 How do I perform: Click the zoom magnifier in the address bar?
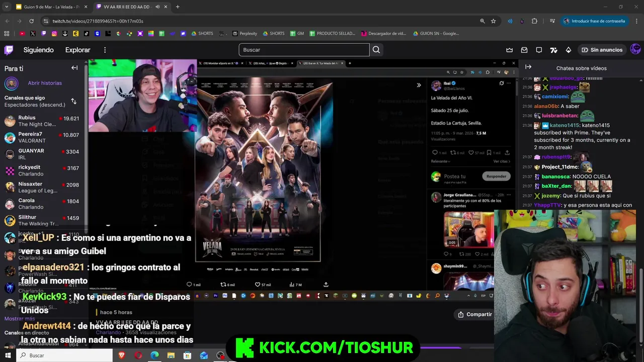coord(482,21)
